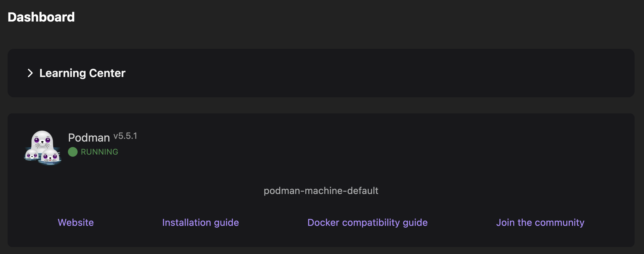
Task: Select the podman-machine-default machine
Action: 321,191
